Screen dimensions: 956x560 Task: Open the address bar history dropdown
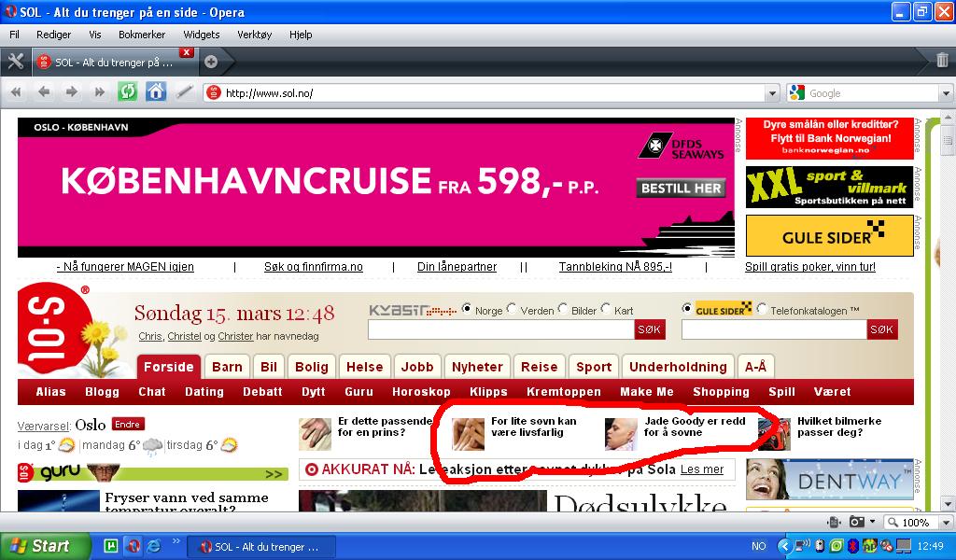[772, 93]
